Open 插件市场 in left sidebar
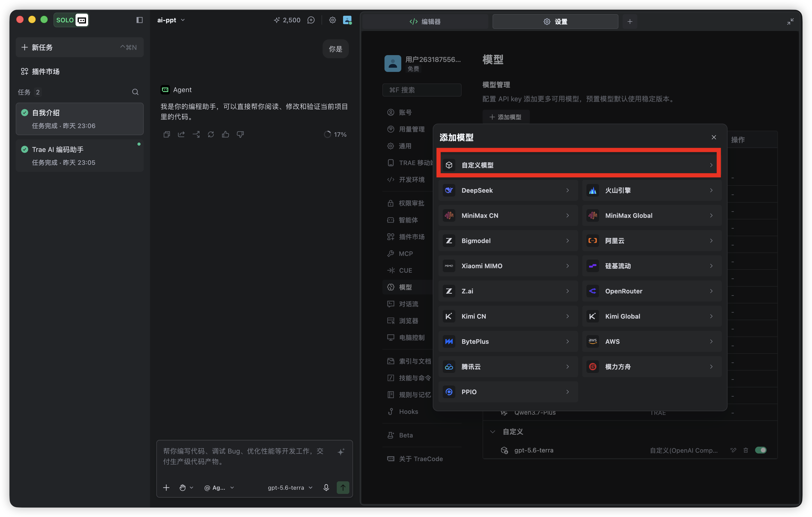This screenshot has height=517, width=812. coord(40,71)
